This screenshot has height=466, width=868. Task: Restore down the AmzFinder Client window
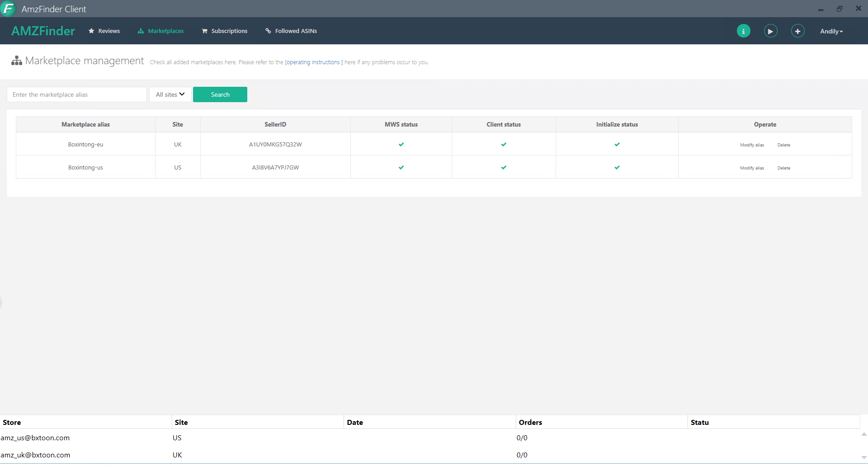[840, 9]
